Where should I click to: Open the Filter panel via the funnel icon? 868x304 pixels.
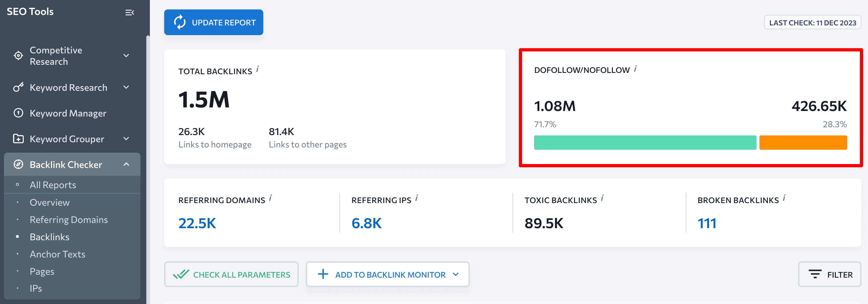[815, 274]
